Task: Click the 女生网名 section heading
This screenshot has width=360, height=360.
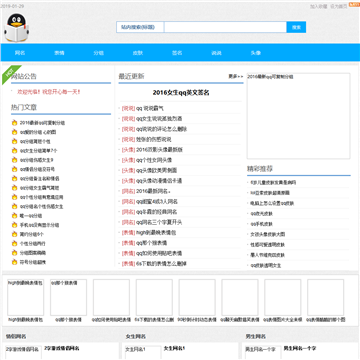Action: pyautogui.click(x=136, y=336)
